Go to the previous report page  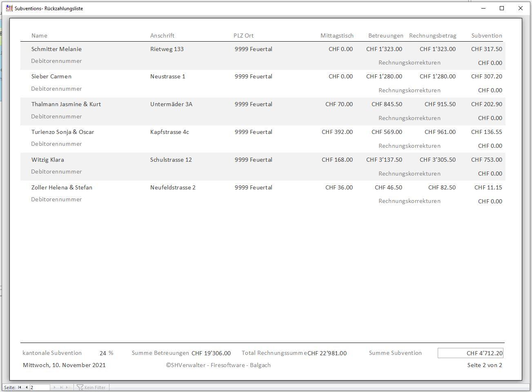click(27, 388)
